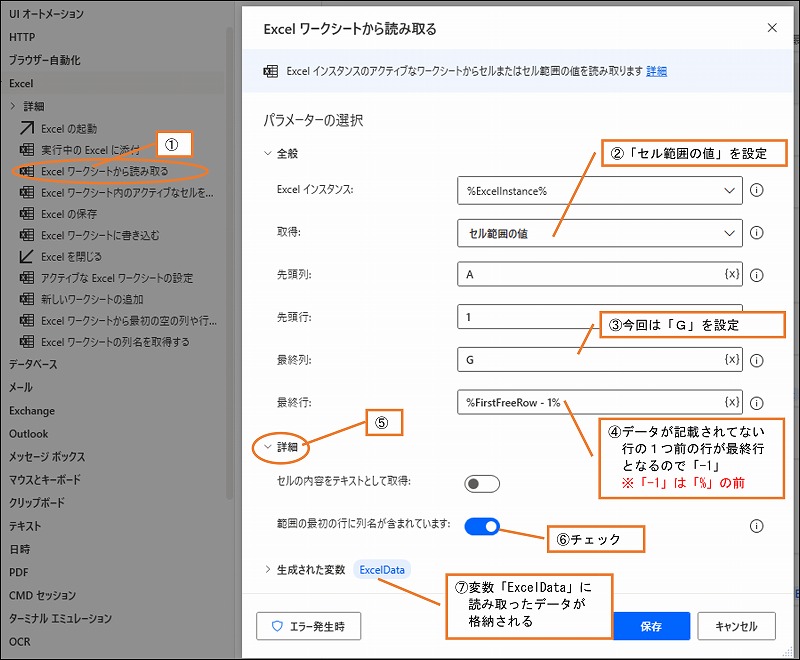Insert variable via {x} in 先頭列 field
Viewport: 800px width, 660px height.
pos(732,274)
